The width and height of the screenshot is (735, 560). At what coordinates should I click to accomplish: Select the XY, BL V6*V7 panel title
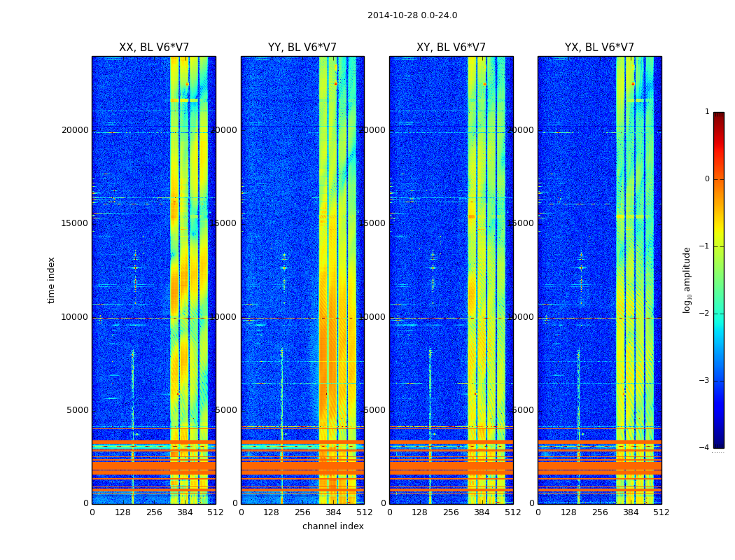[x=451, y=48]
